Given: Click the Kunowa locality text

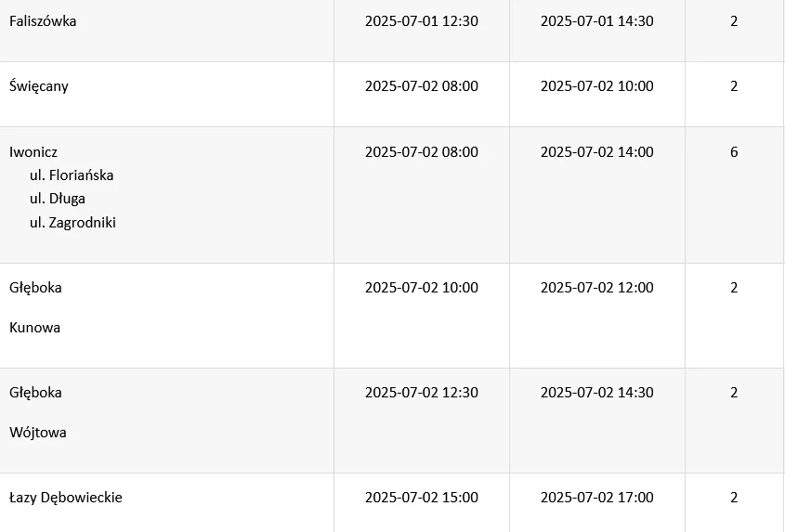Looking at the screenshot, I should coord(35,328).
